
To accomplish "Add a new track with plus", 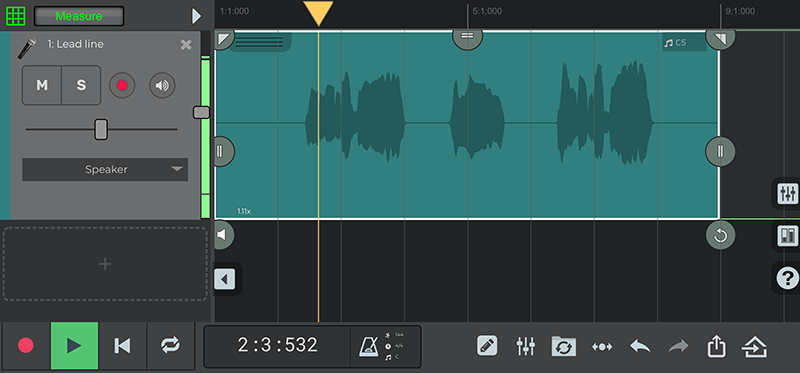I will (105, 264).
